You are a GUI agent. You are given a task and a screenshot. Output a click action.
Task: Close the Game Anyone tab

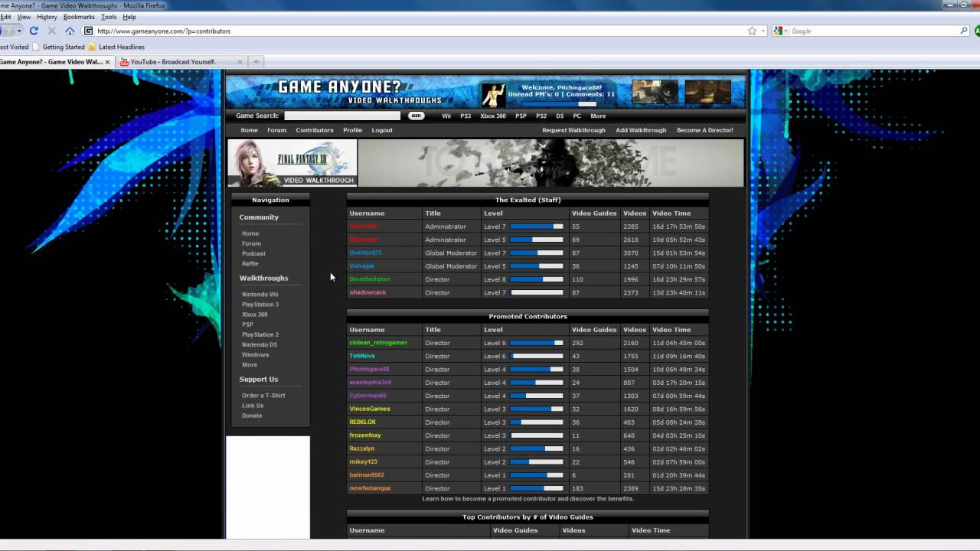click(x=107, y=62)
